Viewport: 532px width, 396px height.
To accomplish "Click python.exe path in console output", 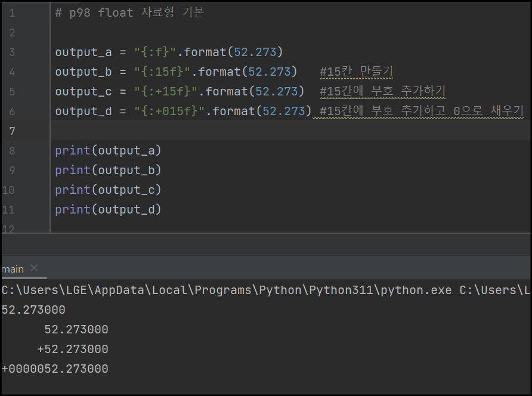I will click(x=227, y=290).
